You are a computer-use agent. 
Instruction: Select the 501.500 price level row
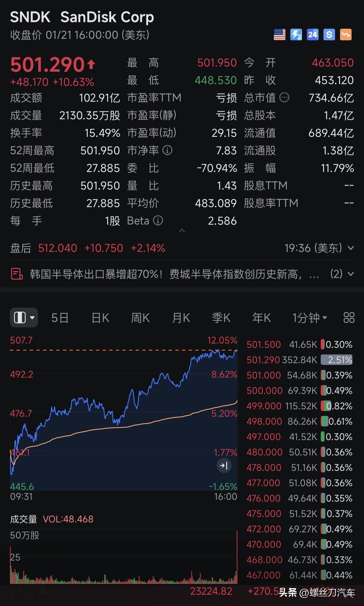tap(299, 345)
